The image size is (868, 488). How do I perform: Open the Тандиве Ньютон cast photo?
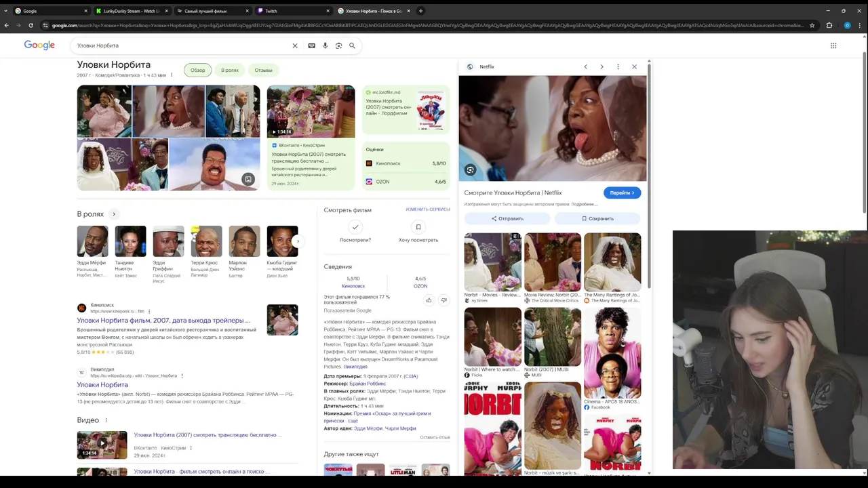click(130, 241)
